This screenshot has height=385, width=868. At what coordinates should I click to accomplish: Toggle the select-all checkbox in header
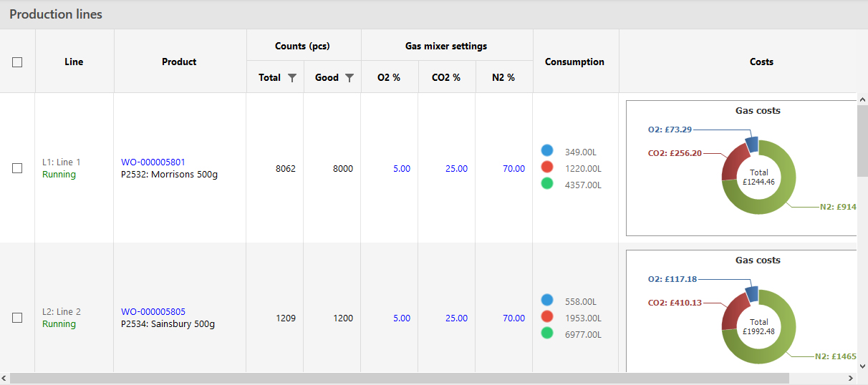tap(17, 62)
